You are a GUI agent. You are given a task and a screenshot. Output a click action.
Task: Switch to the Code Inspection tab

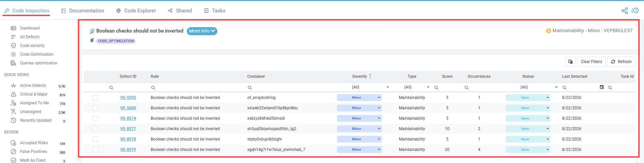(x=27, y=11)
